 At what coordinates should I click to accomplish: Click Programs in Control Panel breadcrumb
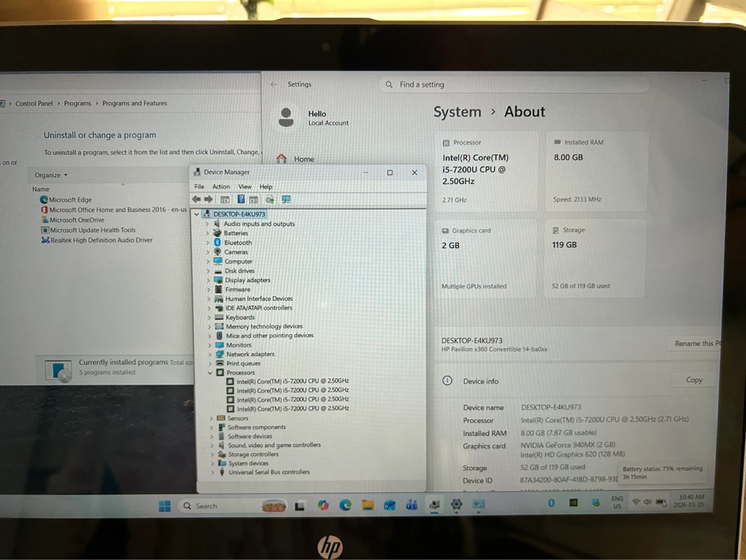click(78, 104)
